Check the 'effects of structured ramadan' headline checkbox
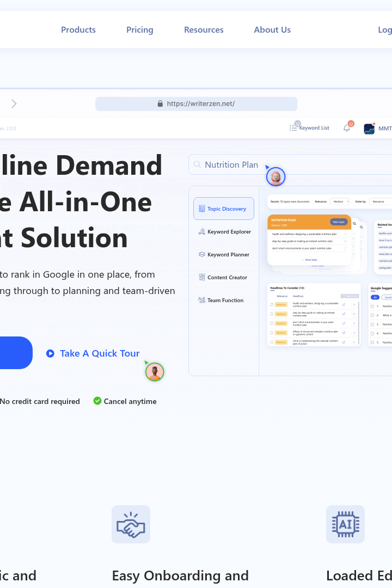The image size is (392, 588). pyautogui.click(x=272, y=333)
